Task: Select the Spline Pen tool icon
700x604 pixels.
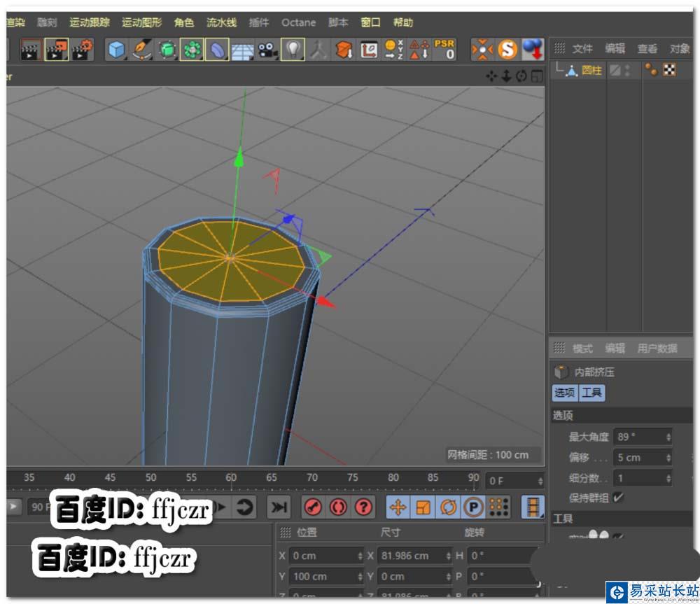Action: pyautogui.click(x=142, y=50)
